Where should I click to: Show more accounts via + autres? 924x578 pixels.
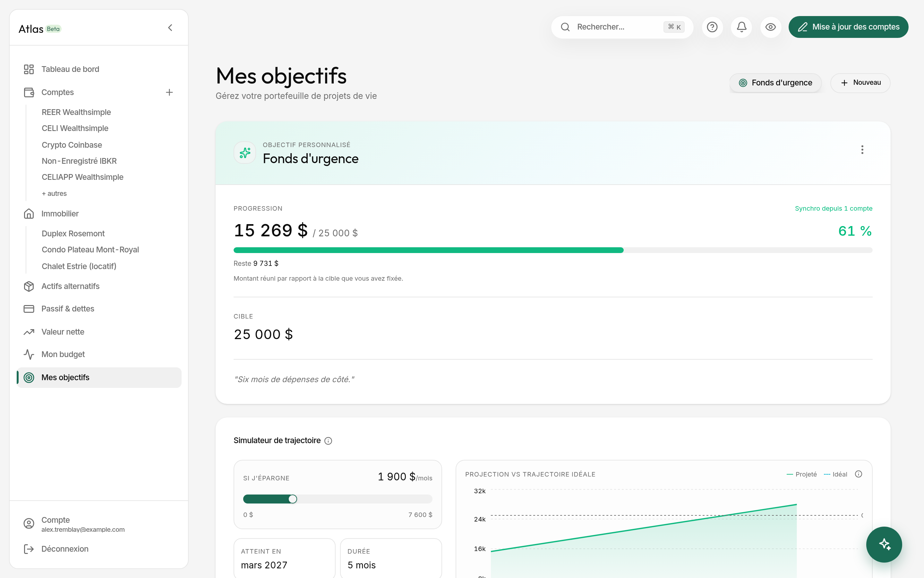click(54, 193)
